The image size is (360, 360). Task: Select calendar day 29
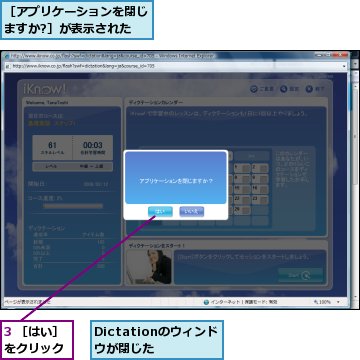click(x=242, y=210)
